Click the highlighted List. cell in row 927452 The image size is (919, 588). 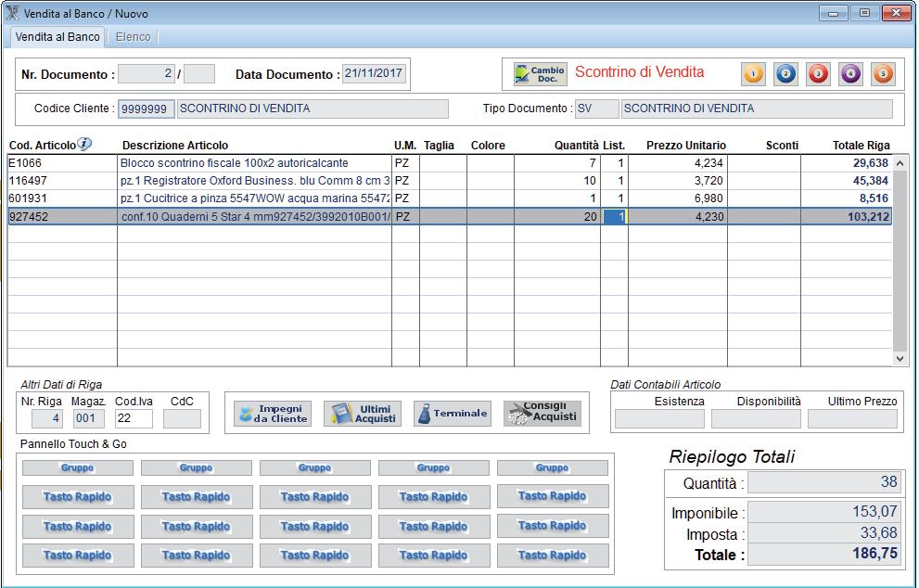pyautogui.click(x=614, y=216)
